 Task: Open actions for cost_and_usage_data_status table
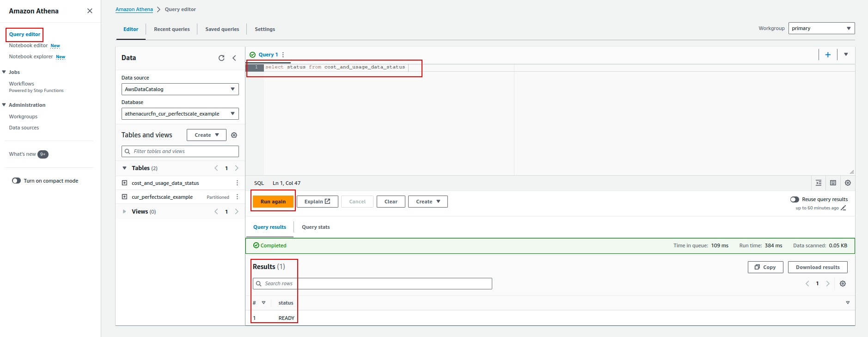[237, 183]
